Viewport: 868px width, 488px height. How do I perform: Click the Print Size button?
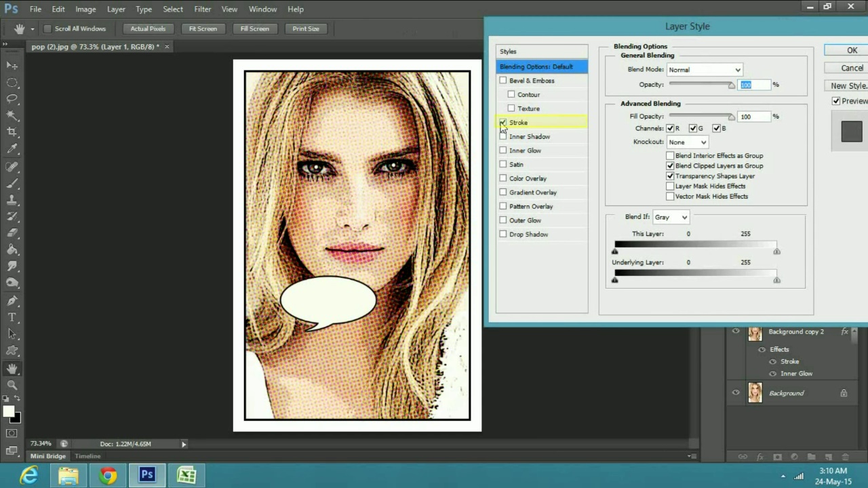pyautogui.click(x=306, y=29)
